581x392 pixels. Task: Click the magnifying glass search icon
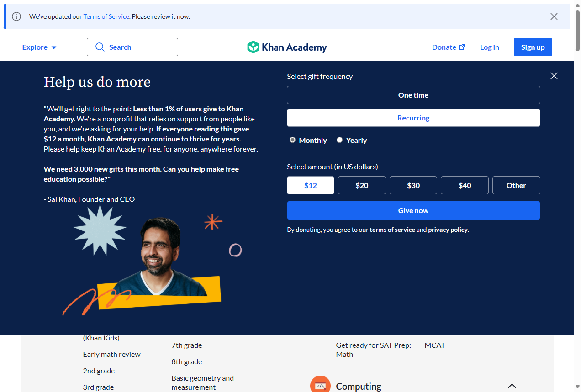tap(100, 47)
